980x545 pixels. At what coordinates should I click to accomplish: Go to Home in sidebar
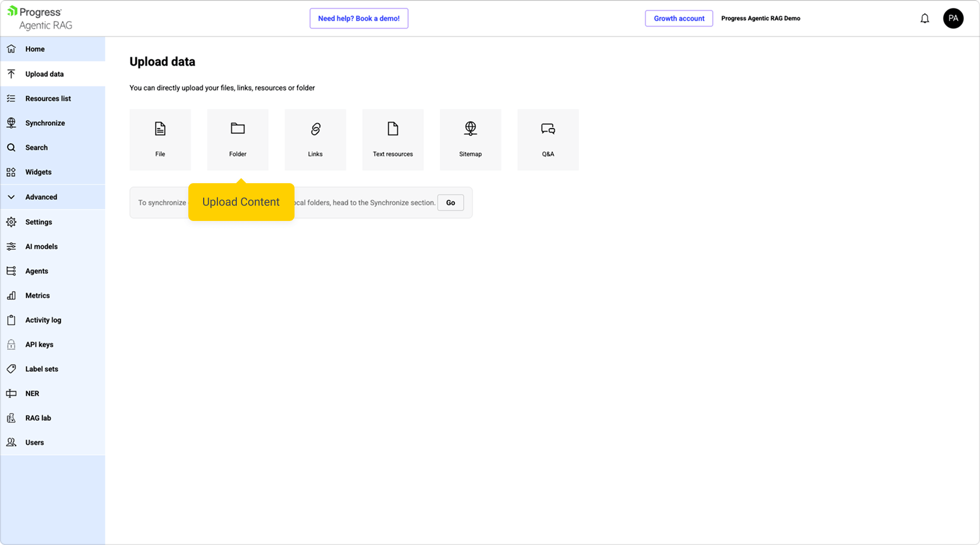tap(35, 49)
